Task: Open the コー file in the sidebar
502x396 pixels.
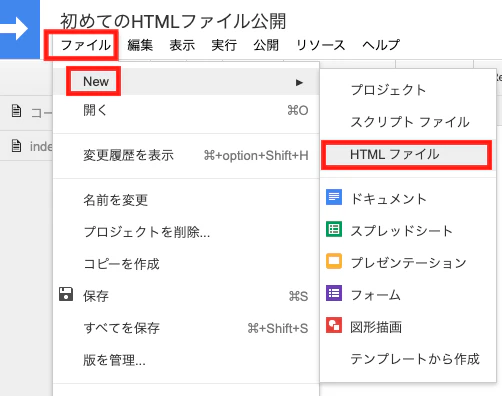Action: (x=26, y=113)
